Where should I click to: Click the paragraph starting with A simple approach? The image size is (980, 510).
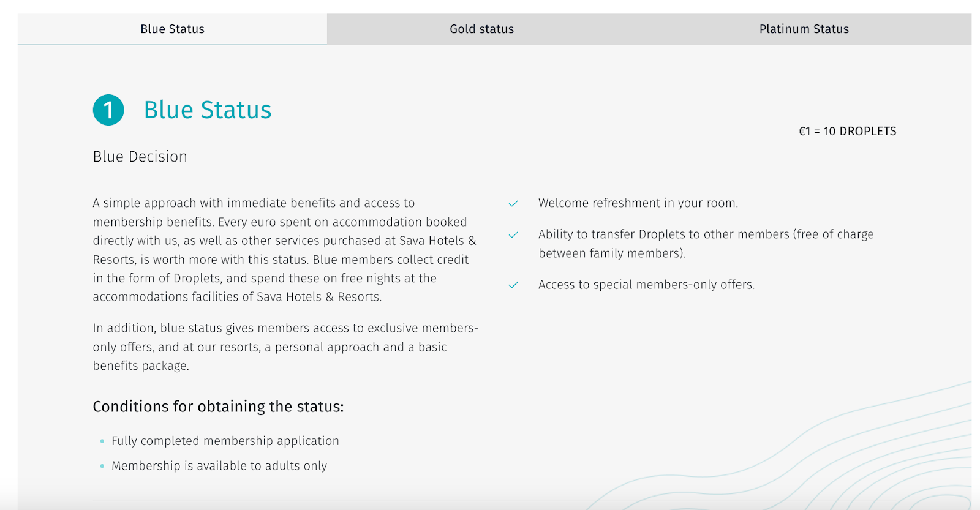click(284, 250)
